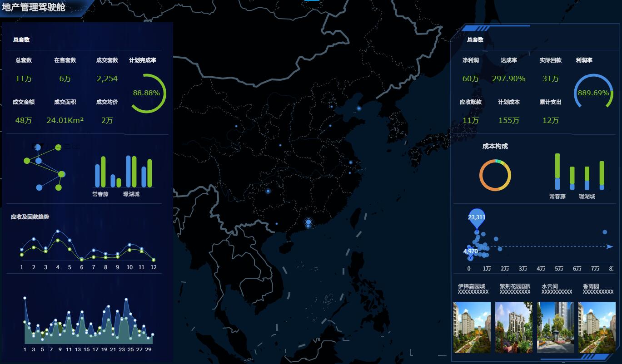Select the 达成率 label
622x364 pixels.
pos(509,60)
